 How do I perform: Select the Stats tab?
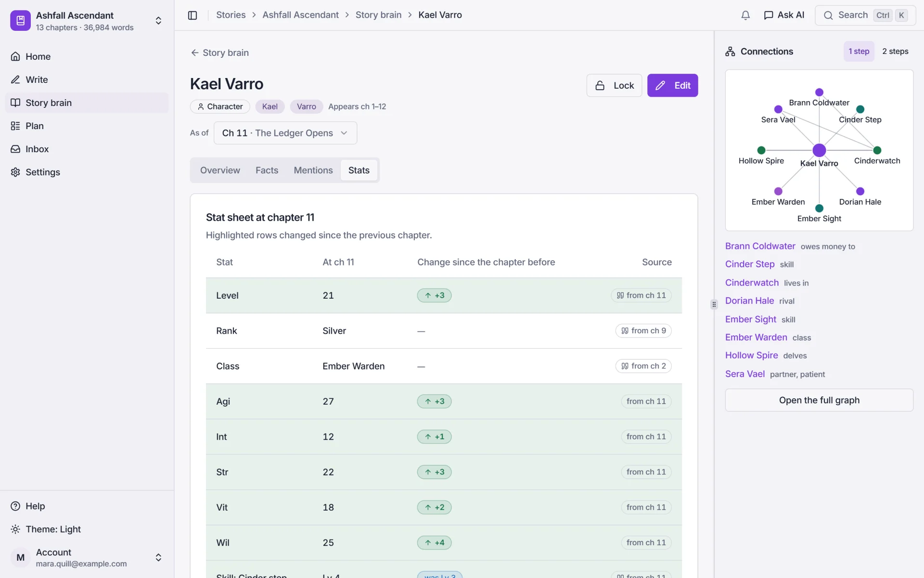(x=359, y=170)
